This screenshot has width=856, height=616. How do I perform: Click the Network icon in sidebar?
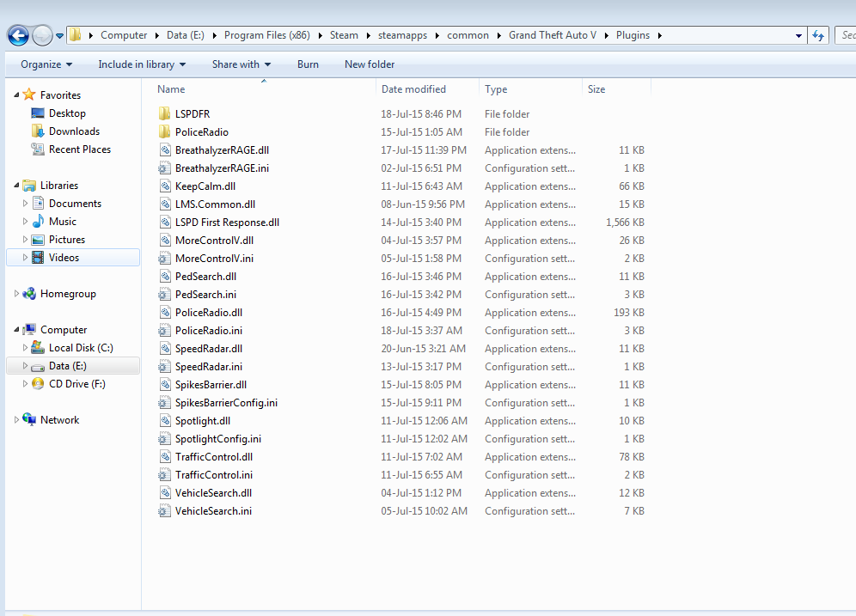pos(29,419)
